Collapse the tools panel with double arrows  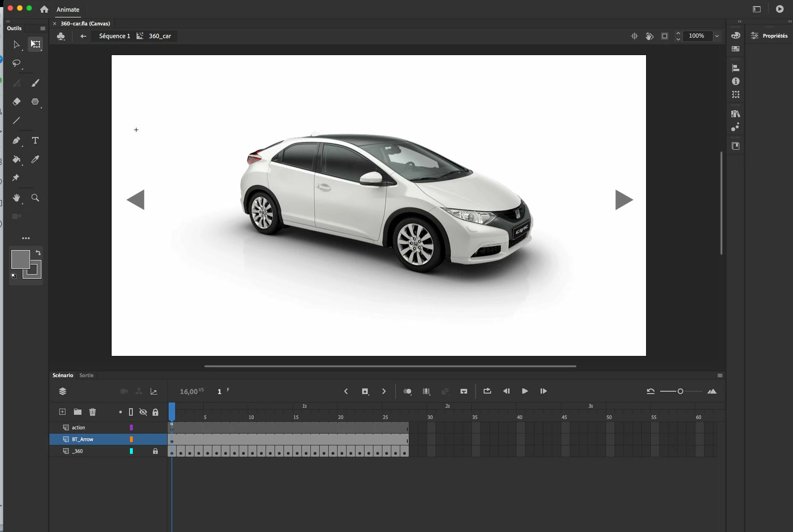click(x=8, y=21)
